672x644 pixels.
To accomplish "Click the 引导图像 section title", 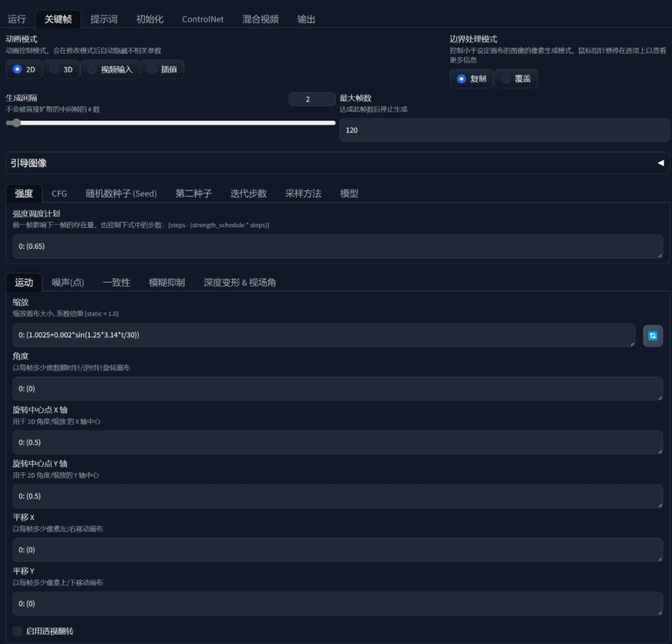I will click(x=29, y=163).
